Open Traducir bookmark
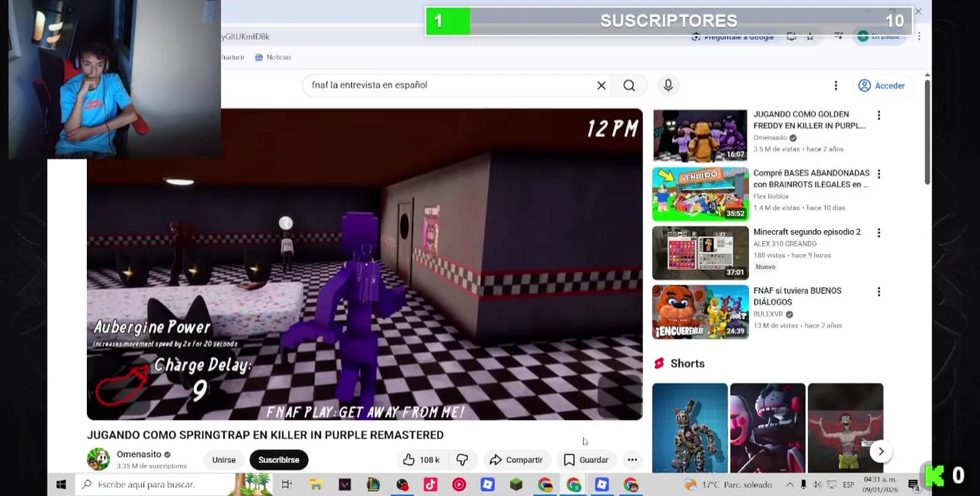 click(x=232, y=57)
